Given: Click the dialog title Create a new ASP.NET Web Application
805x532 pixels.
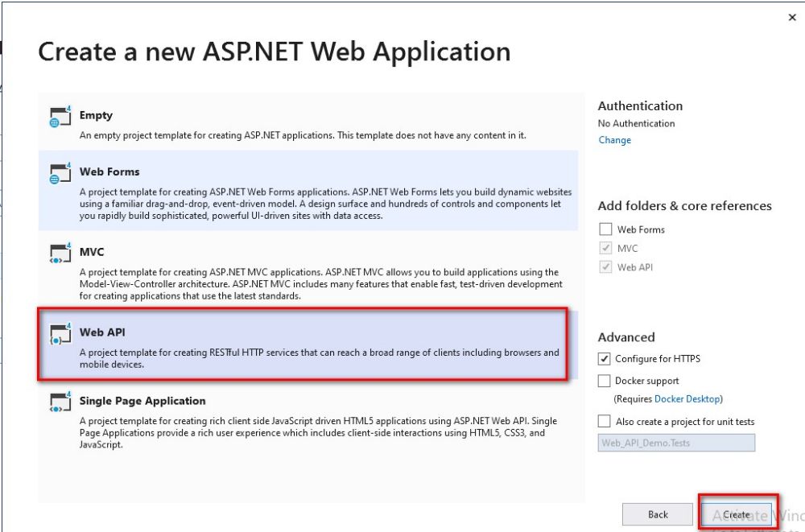Looking at the screenshot, I should coord(275,52).
